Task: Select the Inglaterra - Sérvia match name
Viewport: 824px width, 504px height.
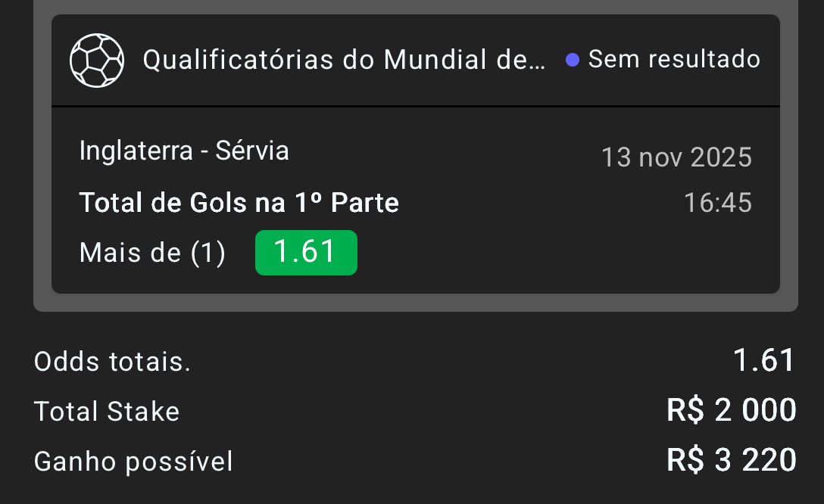Action: (x=184, y=151)
